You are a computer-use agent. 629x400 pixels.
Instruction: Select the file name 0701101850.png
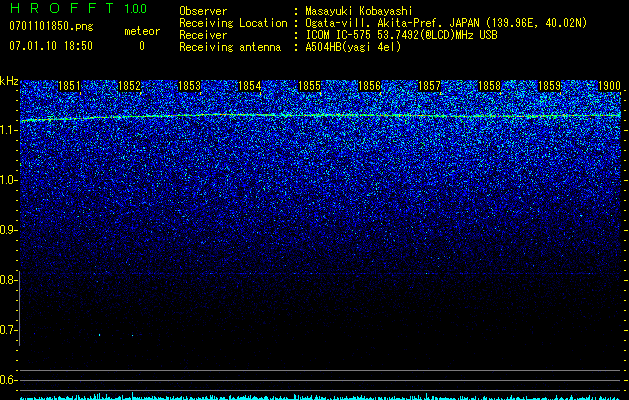(51, 26)
